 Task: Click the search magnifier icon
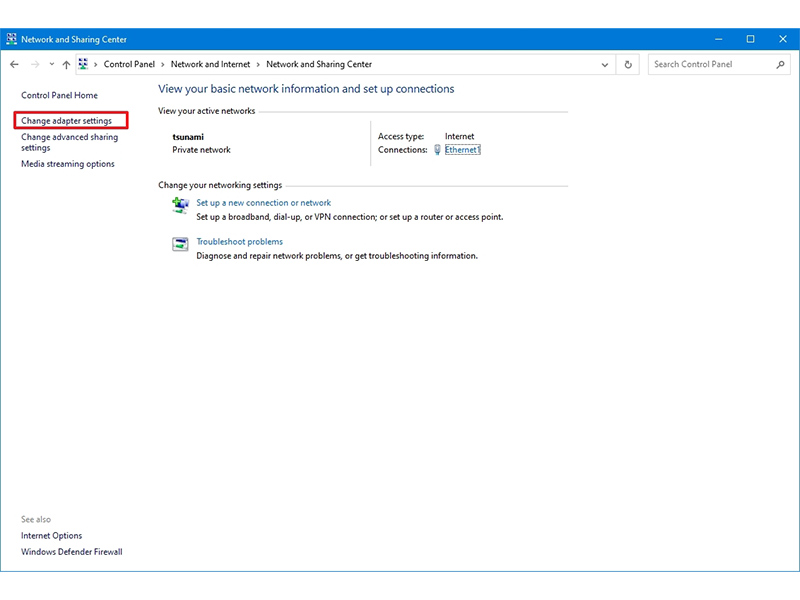(780, 64)
